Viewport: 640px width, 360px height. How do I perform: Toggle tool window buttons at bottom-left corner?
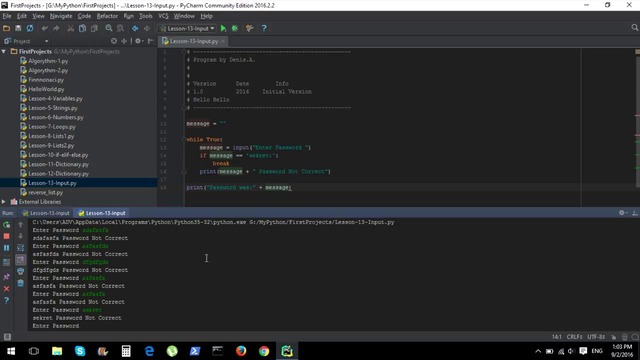(x=7, y=337)
